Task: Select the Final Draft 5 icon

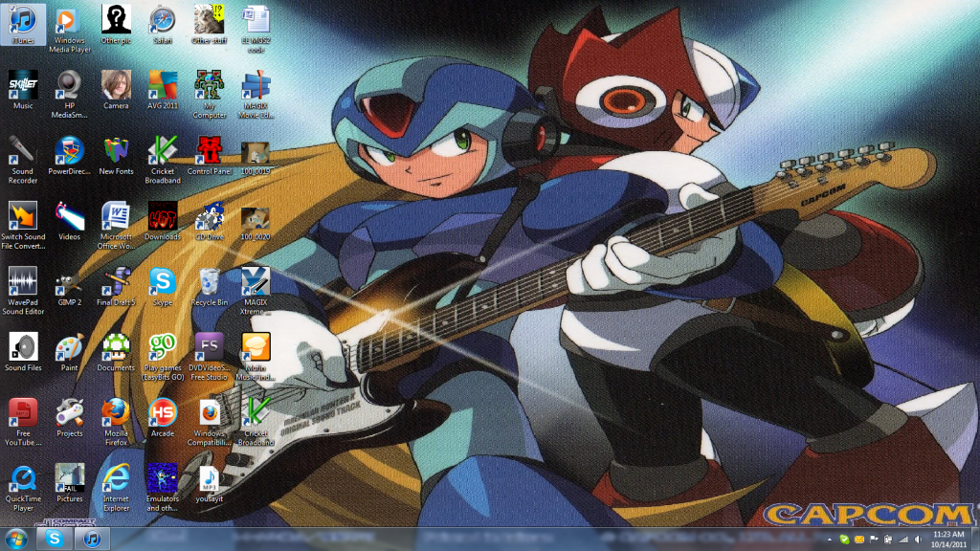Action: click(x=116, y=282)
